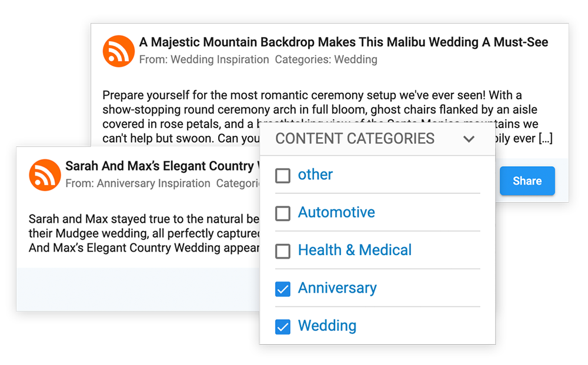Enable the Automotive checkbox

(283, 213)
